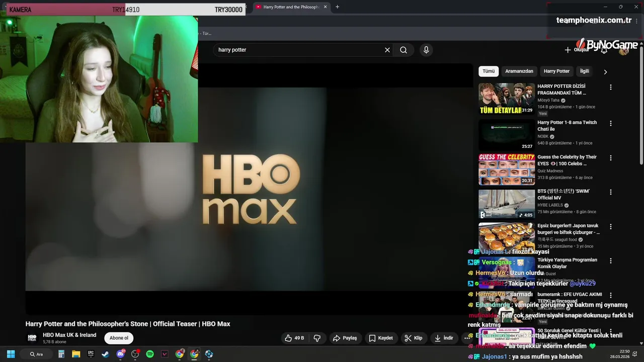The width and height of the screenshot is (644, 362).
Task: Like the video with 49 B thumbs up
Action: point(294,338)
